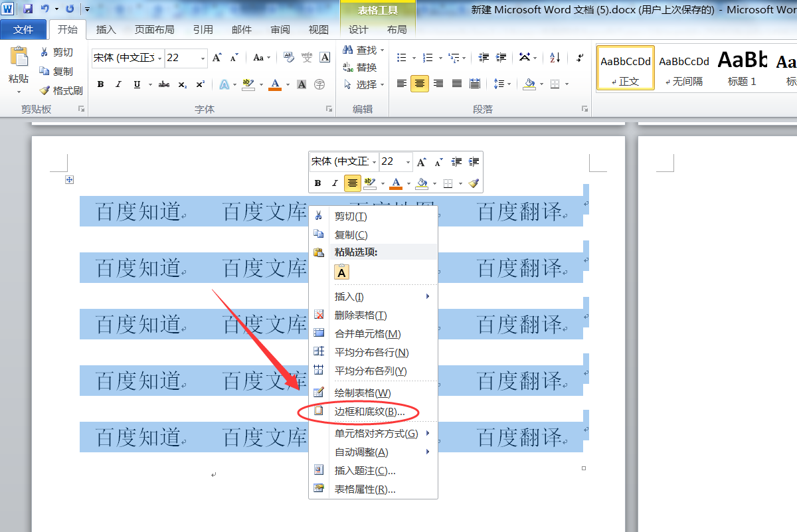Select the Format Painter (格式刷) in ribbon
Image resolution: width=797 pixels, height=532 pixels.
coord(61,90)
